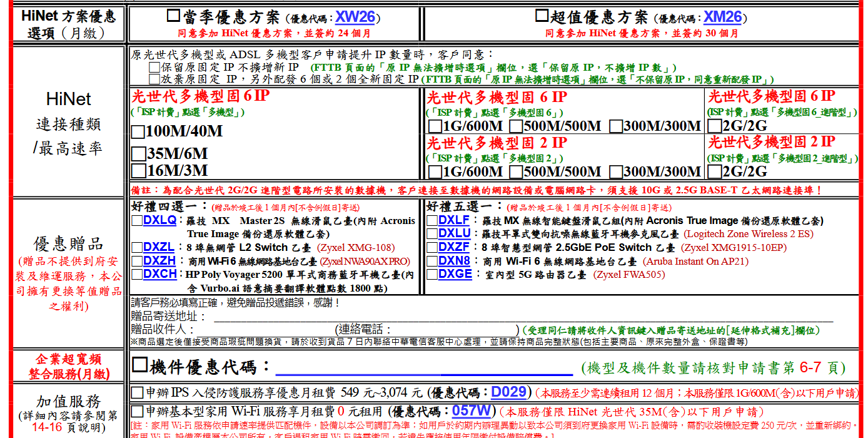This screenshot has height=438, width=868.
Task: Follow the DXN8 gift code link
Action: 455,261
